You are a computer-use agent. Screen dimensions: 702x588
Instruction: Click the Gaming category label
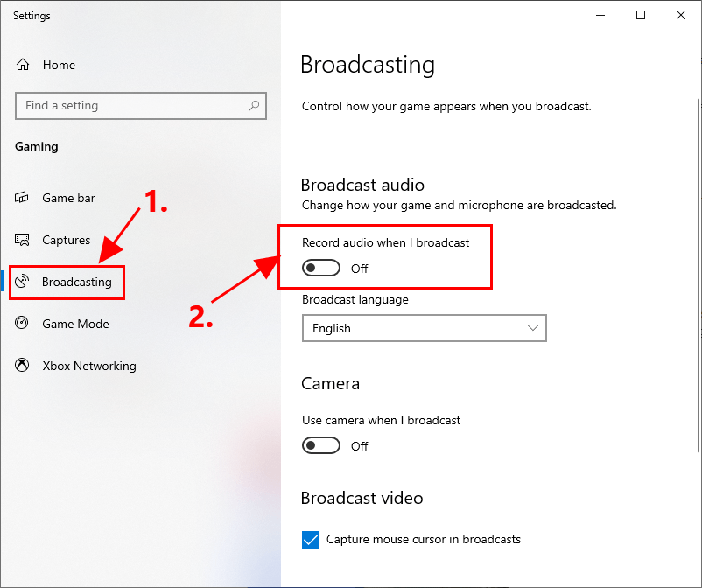36,147
